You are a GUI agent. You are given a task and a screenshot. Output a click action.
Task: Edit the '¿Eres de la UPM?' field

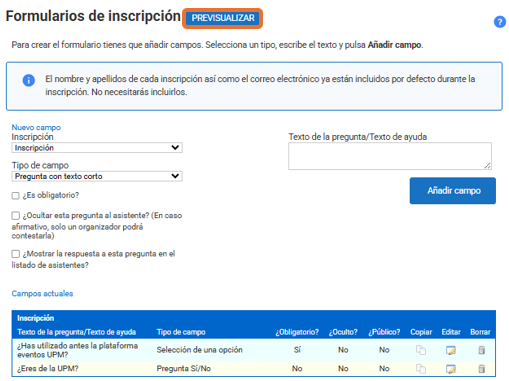pyautogui.click(x=451, y=369)
